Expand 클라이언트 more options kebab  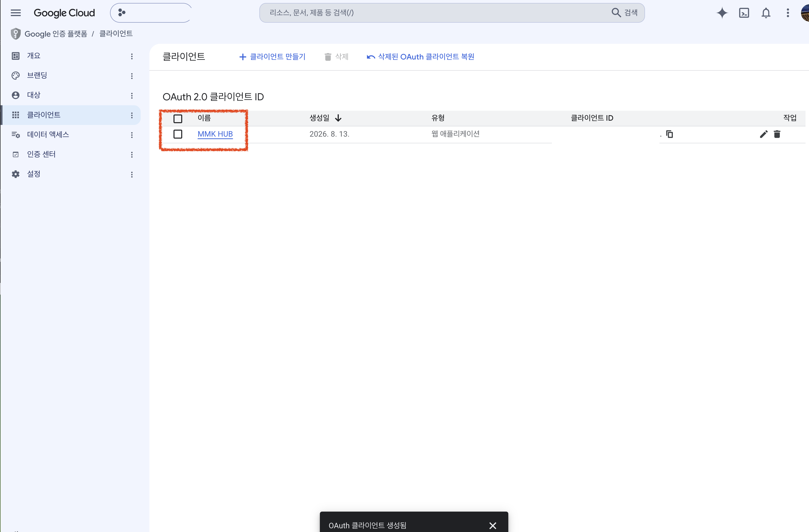(x=132, y=115)
